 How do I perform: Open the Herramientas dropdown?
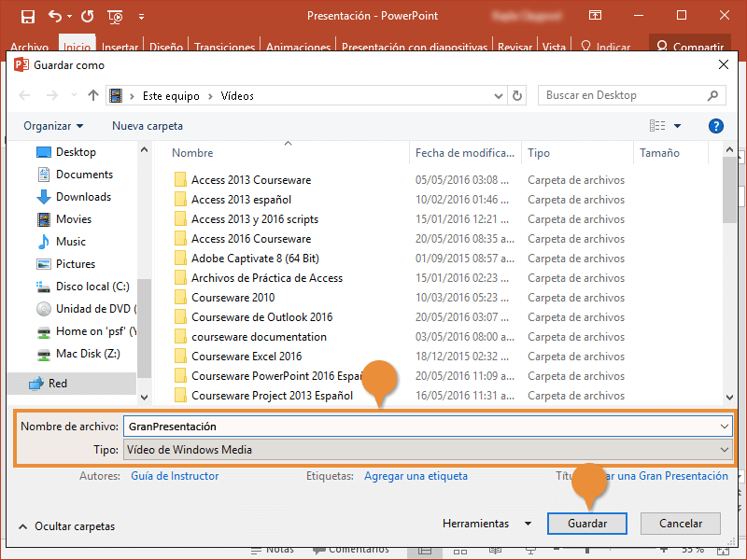(486, 524)
